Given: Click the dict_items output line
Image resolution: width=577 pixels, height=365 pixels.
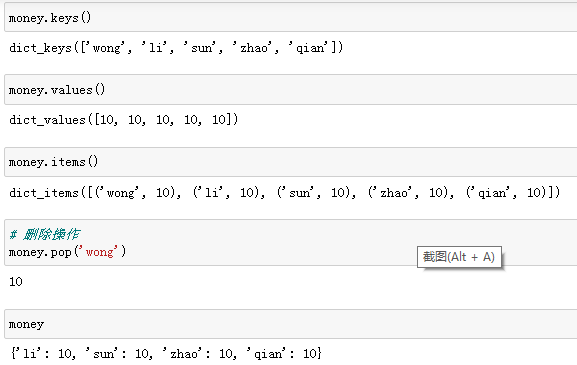Looking at the screenshot, I should pos(284,192).
